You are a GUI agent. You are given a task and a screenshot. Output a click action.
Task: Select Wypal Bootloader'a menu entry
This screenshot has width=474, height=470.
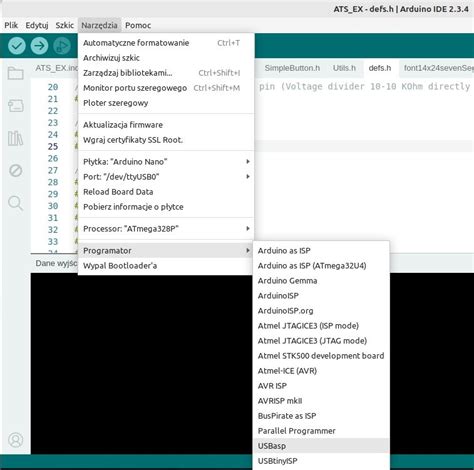click(166, 266)
